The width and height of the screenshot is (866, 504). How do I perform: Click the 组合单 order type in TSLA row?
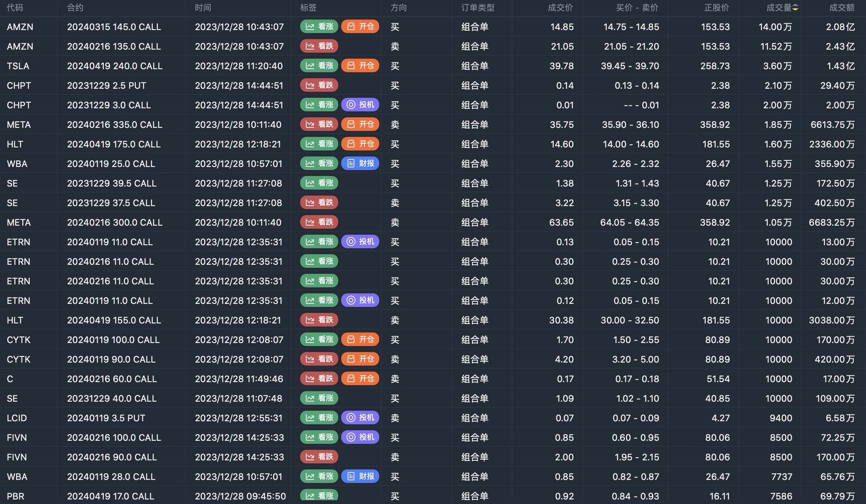click(x=475, y=66)
